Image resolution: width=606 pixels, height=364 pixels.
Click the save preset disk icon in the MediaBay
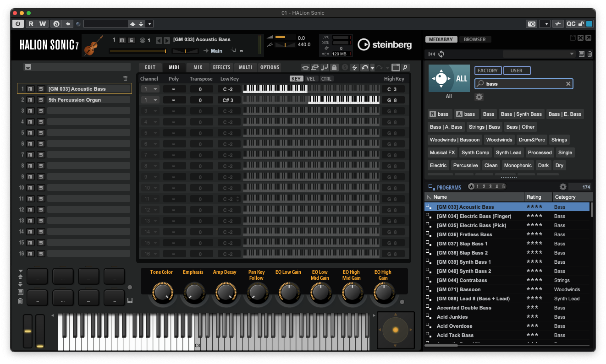(x=582, y=54)
